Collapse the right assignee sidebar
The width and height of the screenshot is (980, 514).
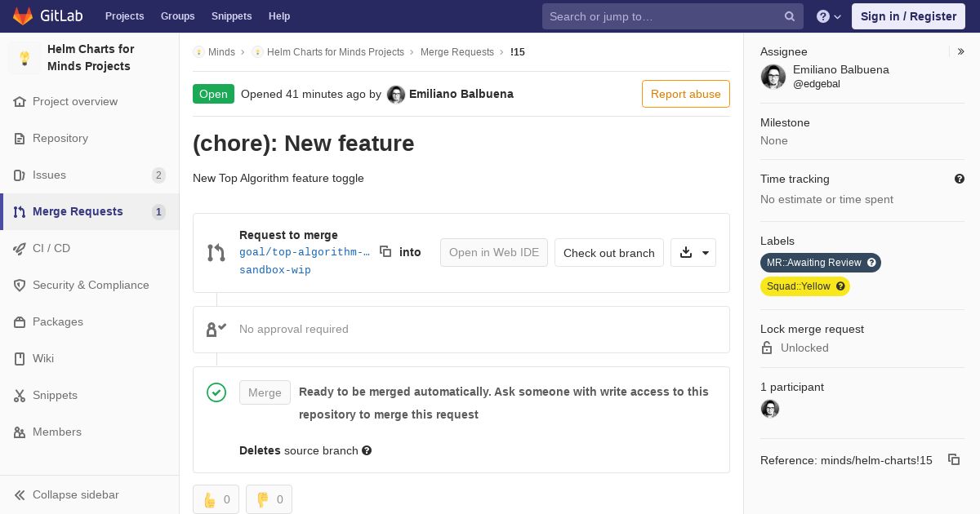click(x=961, y=51)
